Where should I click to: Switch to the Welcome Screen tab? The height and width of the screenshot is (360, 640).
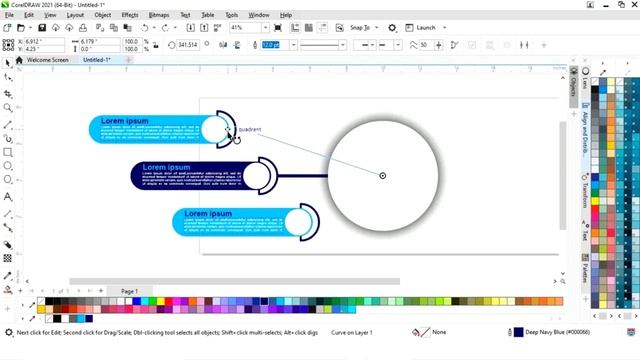point(47,60)
